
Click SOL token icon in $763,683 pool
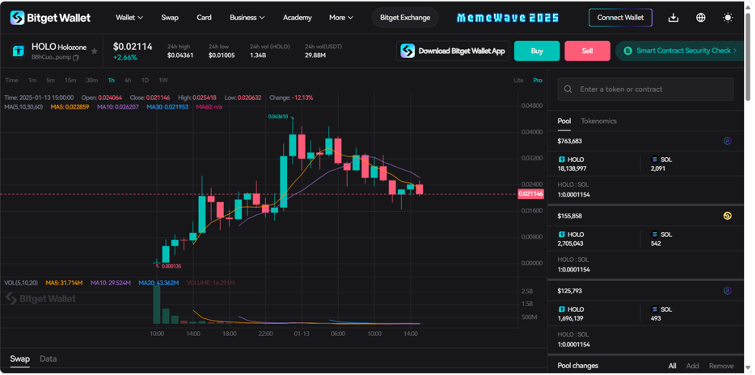pyautogui.click(x=654, y=159)
